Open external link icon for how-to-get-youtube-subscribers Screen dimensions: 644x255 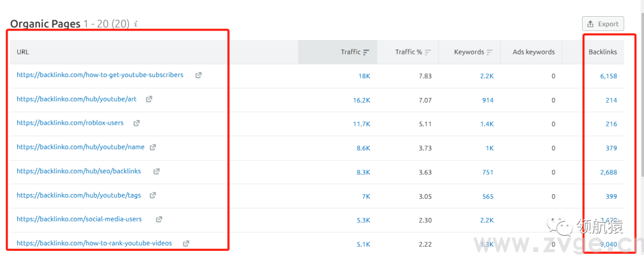[x=199, y=75]
